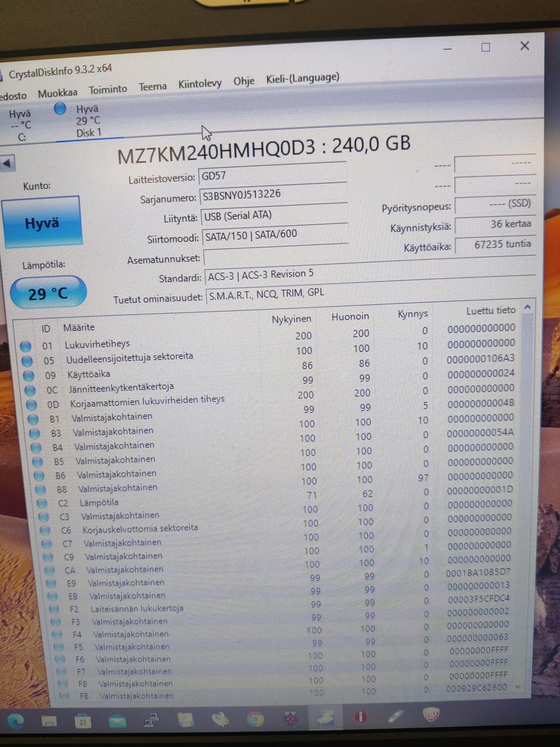This screenshot has height=747, width=560.
Task: Click the scrollbar up arrow in attribute list
Action: point(527,307)
